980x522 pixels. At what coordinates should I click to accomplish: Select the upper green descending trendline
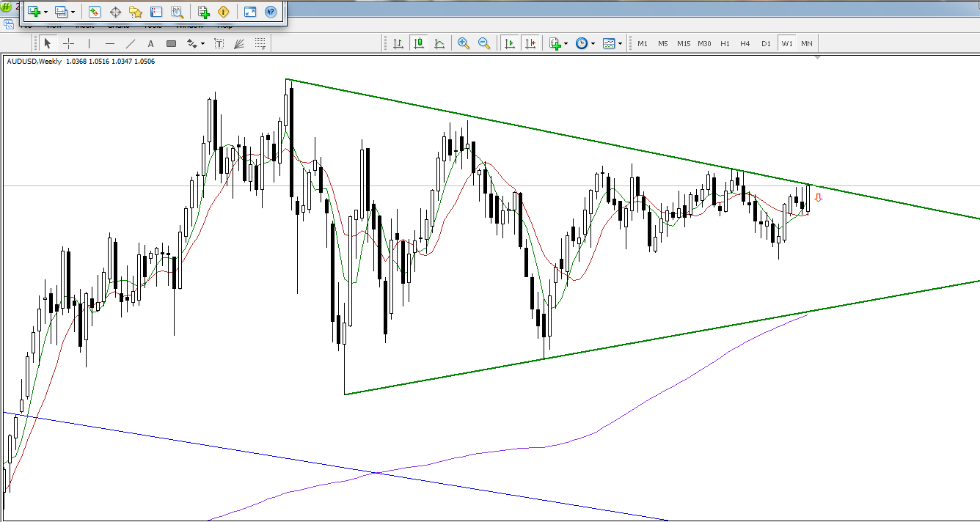(x=632, y=149)
